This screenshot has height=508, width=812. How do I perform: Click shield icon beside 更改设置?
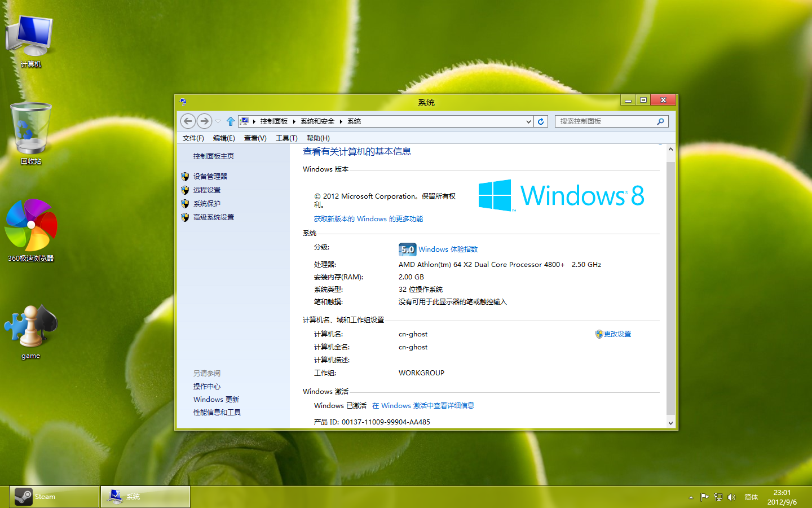[599, 334]
